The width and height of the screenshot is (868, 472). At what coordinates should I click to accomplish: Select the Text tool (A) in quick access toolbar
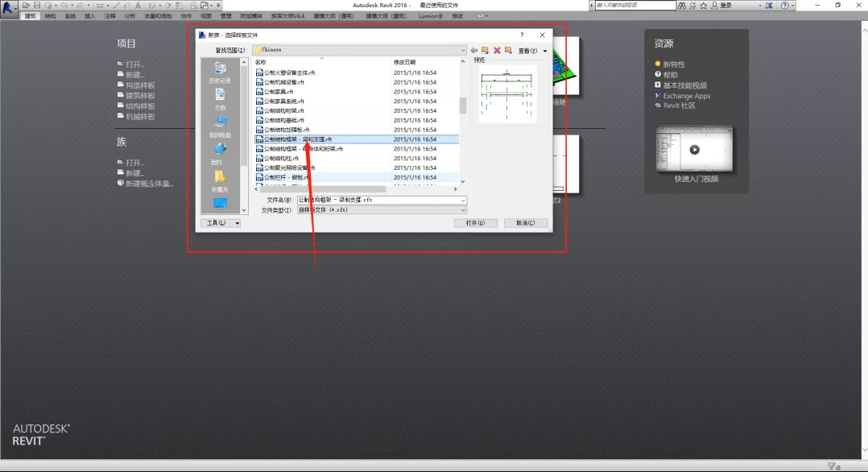coord(138,5)
